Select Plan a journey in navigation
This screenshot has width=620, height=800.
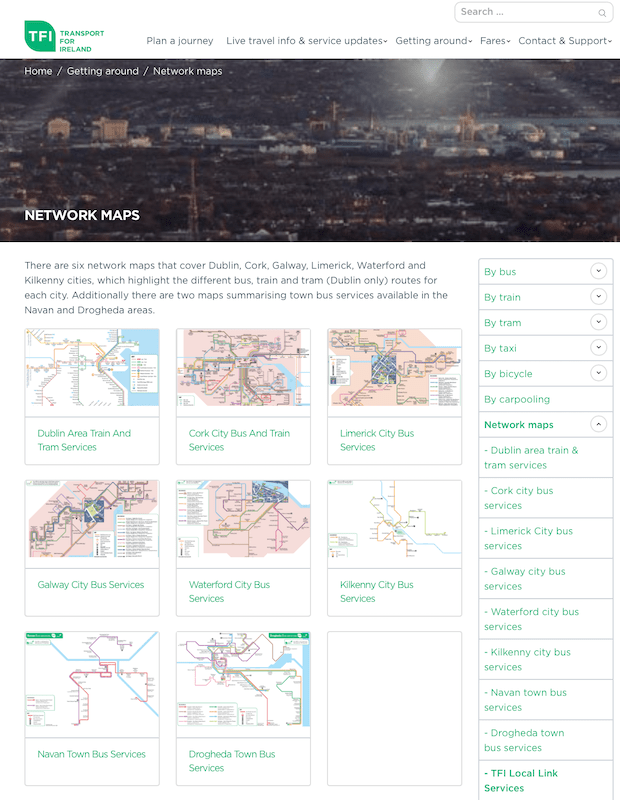pyautogui.click(x=180, y=41)
